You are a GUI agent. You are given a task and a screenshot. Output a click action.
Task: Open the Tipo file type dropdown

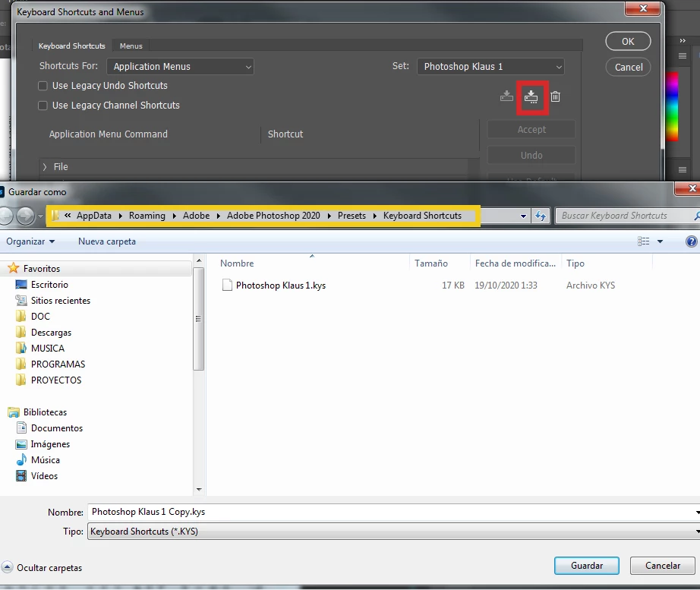[x=393, y=532]
